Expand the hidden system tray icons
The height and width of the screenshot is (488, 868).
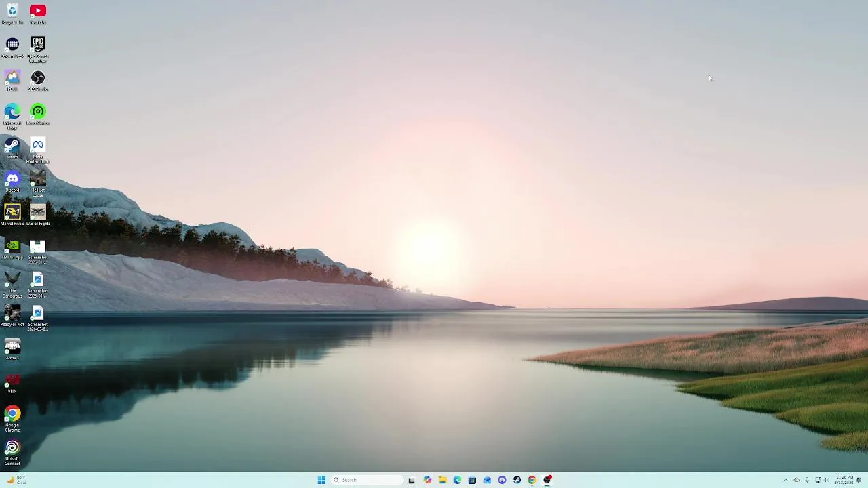pyautogui.click(x=785, y=480)
